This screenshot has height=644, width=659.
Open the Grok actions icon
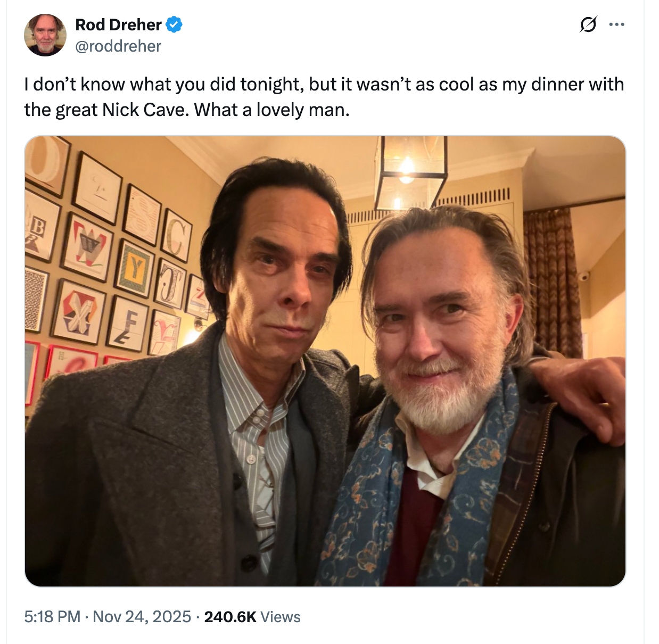coord(588,24)
